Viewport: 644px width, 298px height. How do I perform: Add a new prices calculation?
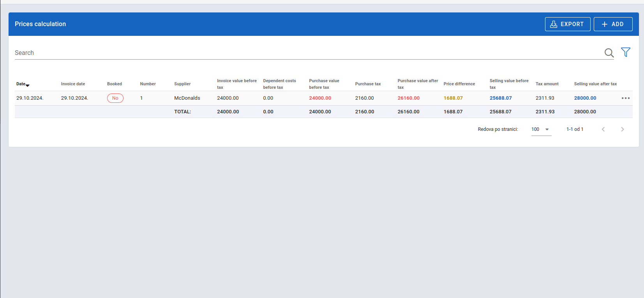pyautogui.click(x=613, y=24)
